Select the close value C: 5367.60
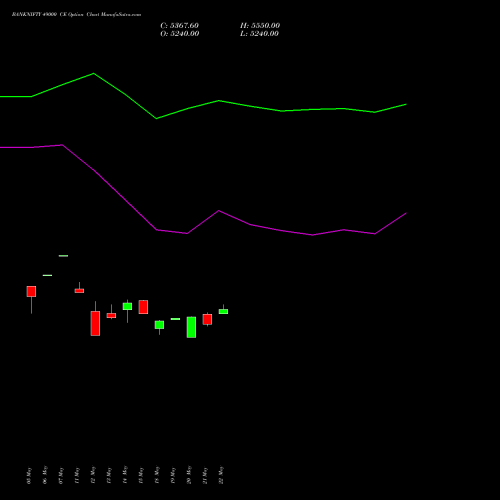This screenshot has width=500, height=500. (x=179, y=26)
